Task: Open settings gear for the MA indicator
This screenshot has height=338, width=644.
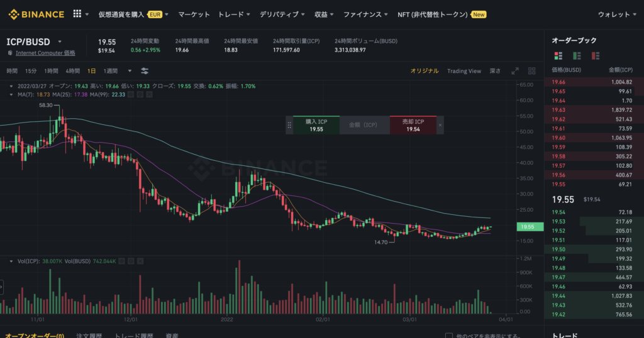Action: click(140, 94)
